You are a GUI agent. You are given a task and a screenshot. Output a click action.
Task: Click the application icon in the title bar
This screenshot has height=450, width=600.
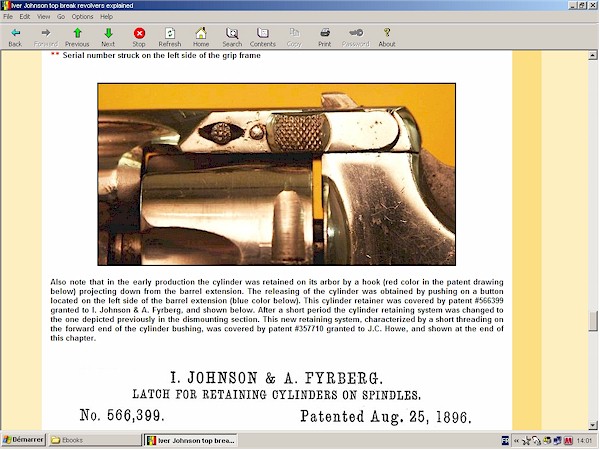[5, 5]
